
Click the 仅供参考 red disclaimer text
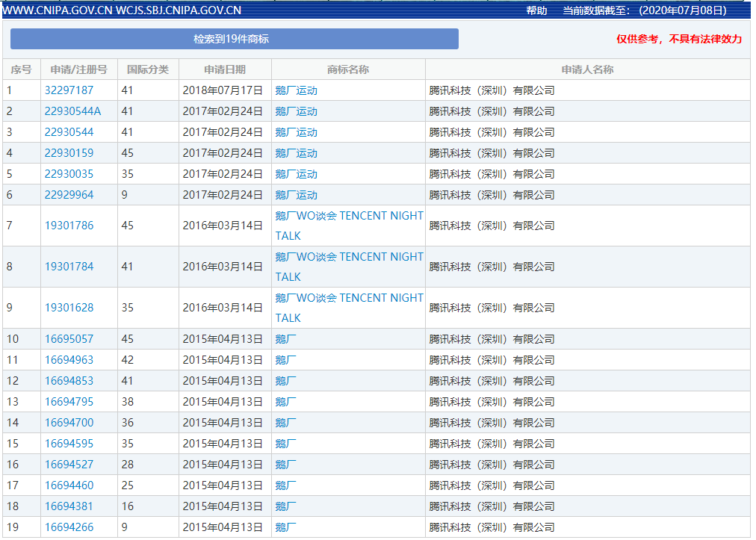[679, 39]
